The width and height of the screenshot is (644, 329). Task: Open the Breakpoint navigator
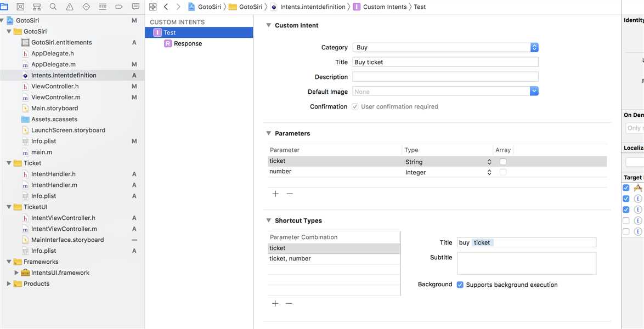pyautogui.click(x=119, y=7)
